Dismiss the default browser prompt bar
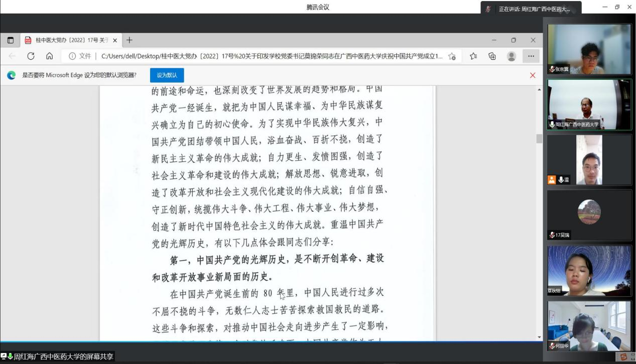This screenshot has height=364, width=636. [533, 75]
